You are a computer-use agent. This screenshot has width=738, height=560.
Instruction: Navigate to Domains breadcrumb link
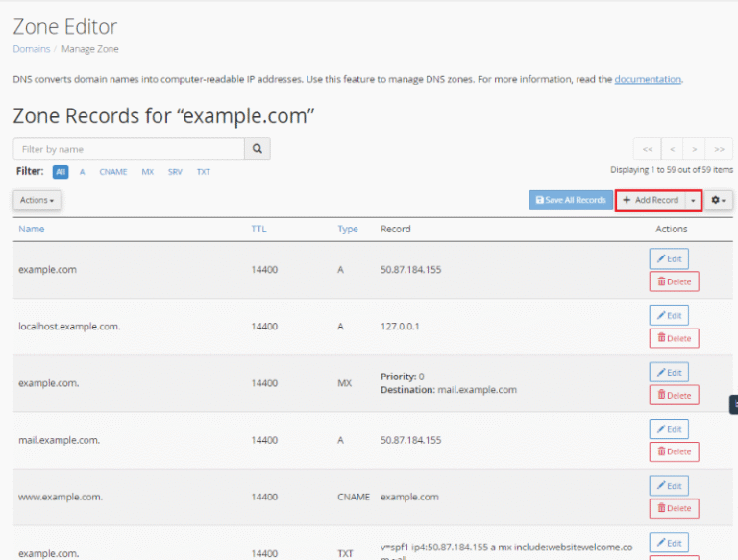pos(31,48)
